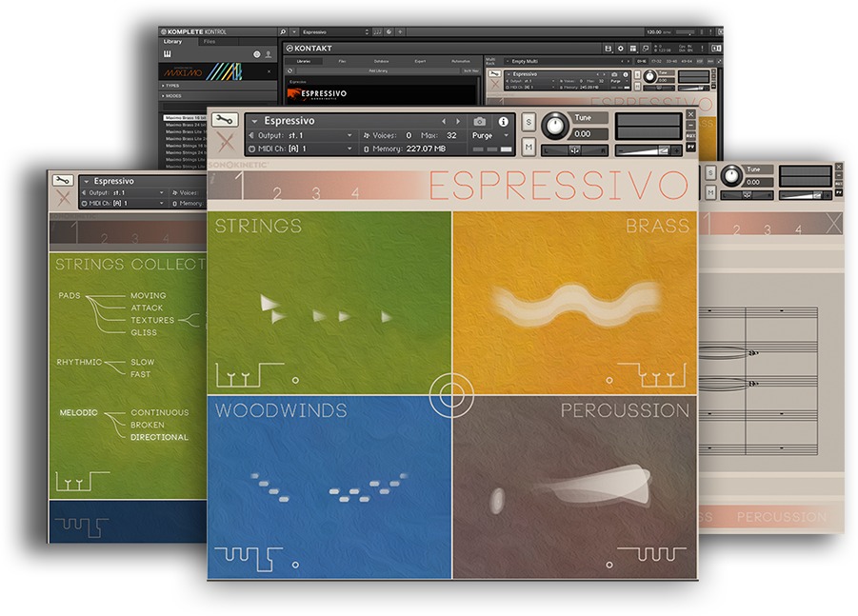Open the camera snapshot view
858x616 pixels.
479,121
